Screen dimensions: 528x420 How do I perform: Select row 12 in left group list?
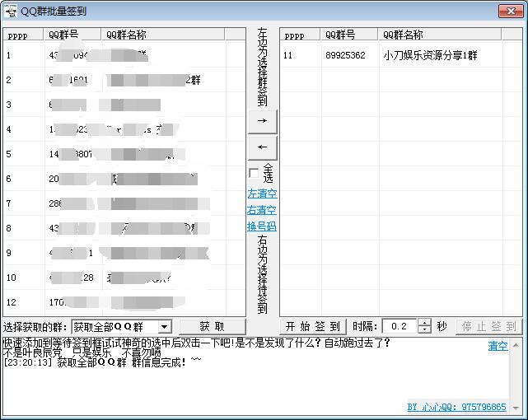point(124,302)
